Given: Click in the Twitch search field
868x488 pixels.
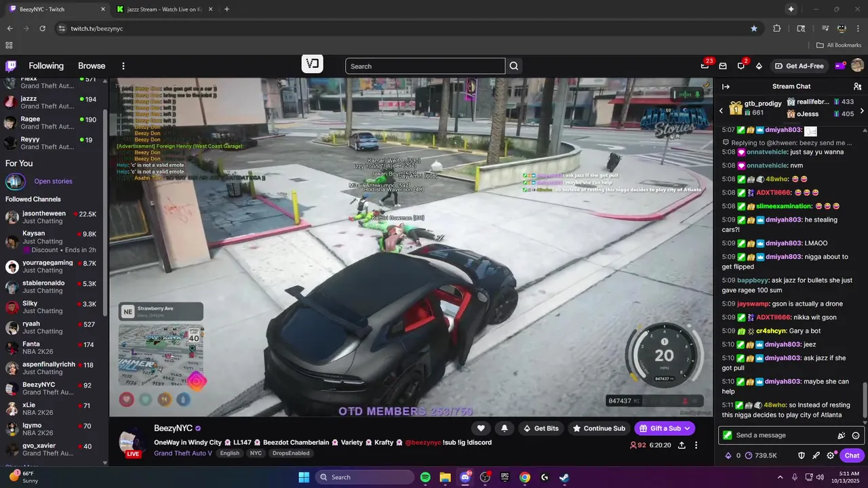Looking at the screenshot, I should (x=425, y=66).
